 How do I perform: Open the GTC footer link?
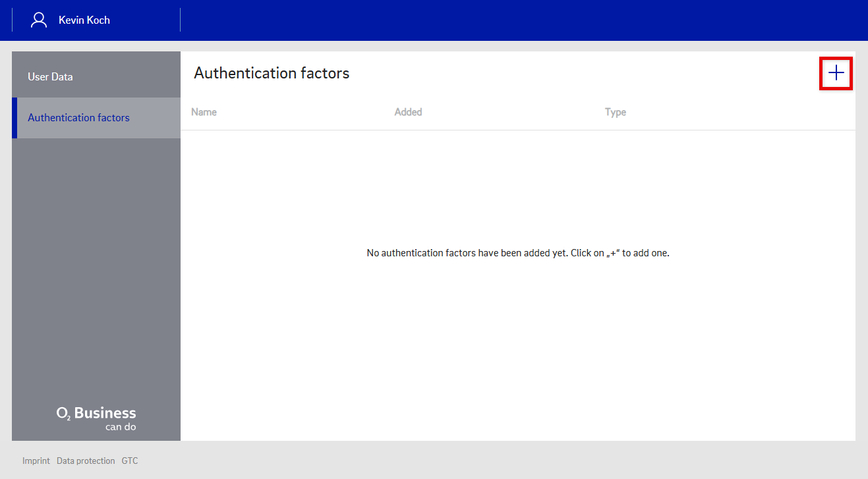coord(130,461)
